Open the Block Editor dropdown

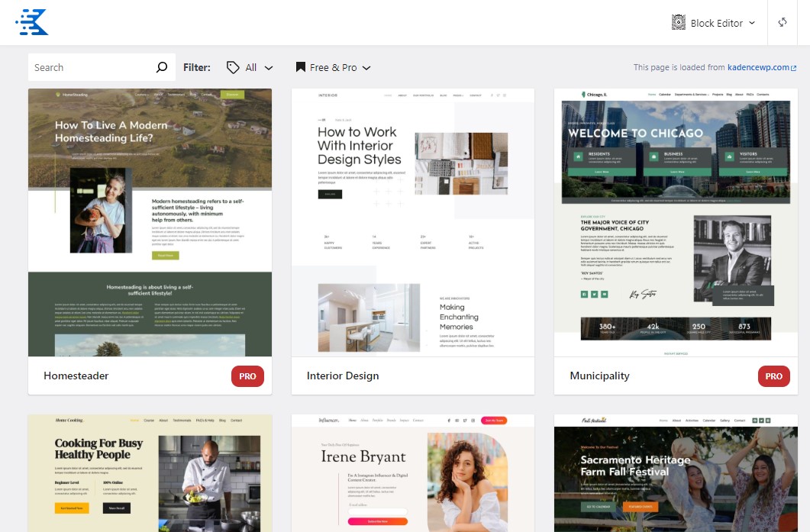coord(713,23)
